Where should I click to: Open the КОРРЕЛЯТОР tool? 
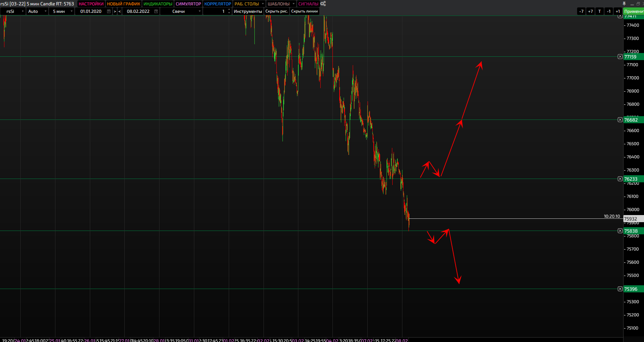coord(218,4)
